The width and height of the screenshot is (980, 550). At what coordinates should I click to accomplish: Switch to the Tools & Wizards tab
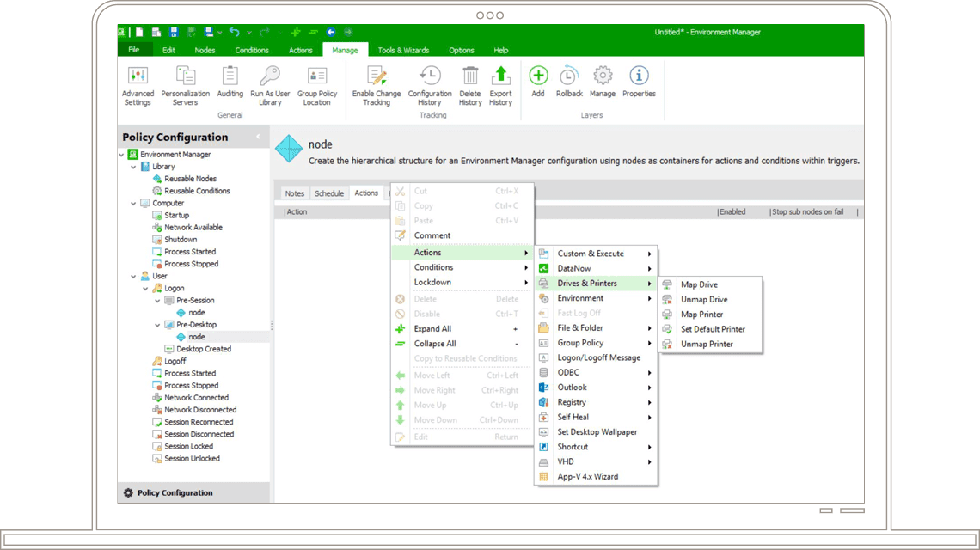coord(403,50)
